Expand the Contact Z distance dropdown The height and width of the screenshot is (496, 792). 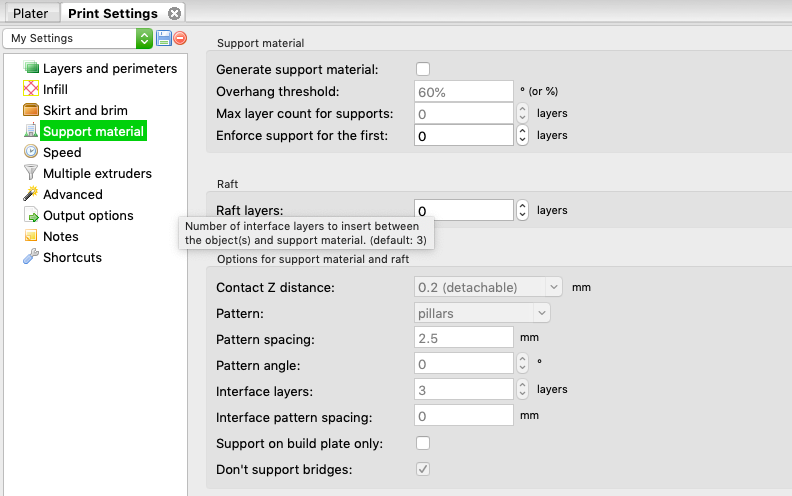tap(488, 287)
